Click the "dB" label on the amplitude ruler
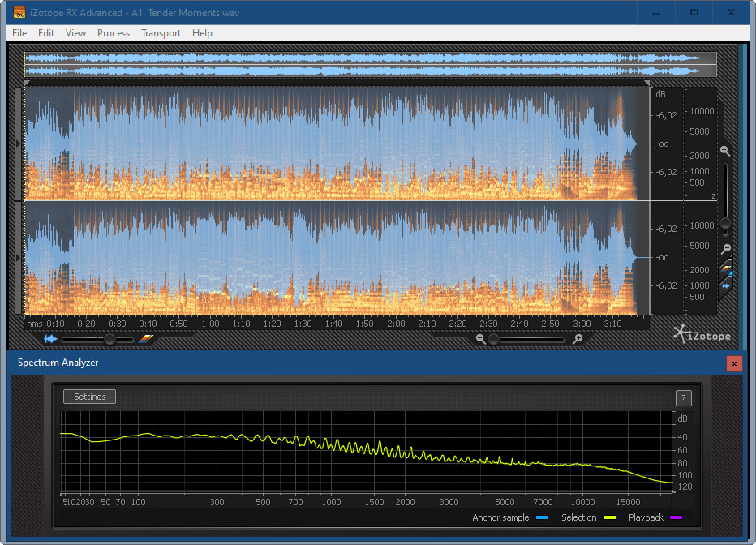 pos(660,94)
